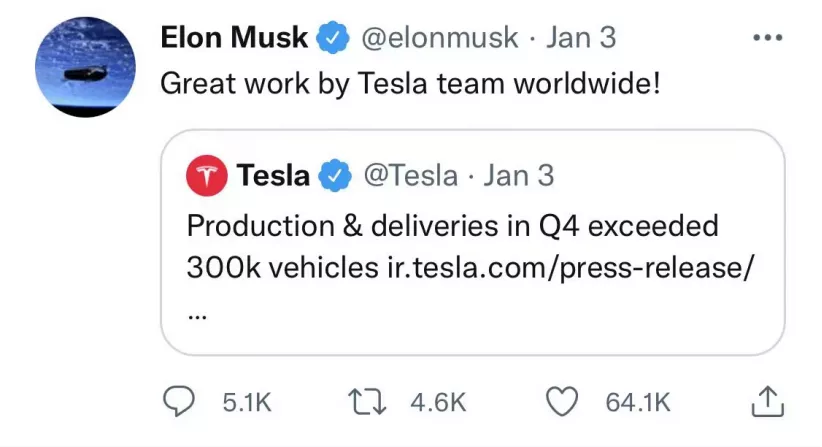
Task: Open the red Tesla logo avatar
Action: pos(207,176)
